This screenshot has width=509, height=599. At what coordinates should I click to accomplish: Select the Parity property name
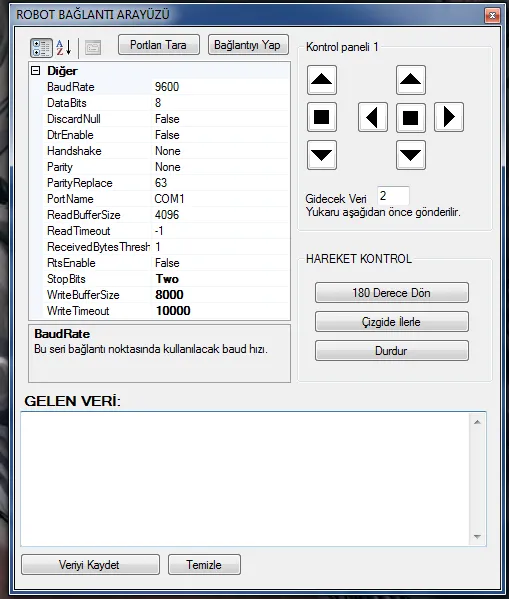tap(60, 167)
